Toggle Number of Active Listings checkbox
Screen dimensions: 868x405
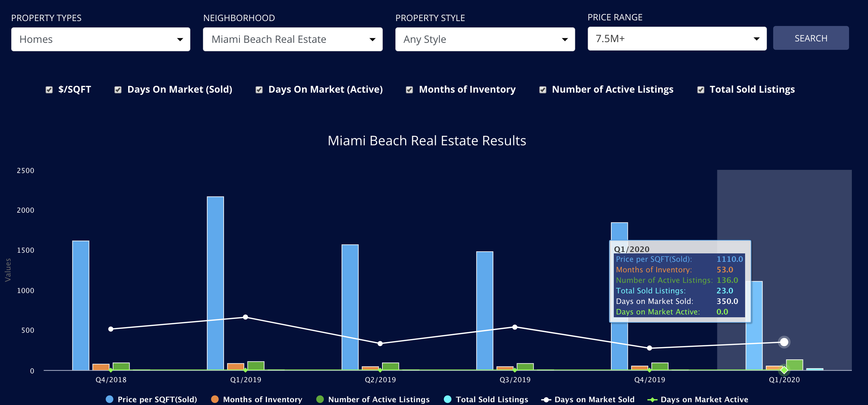pos(543,90)
